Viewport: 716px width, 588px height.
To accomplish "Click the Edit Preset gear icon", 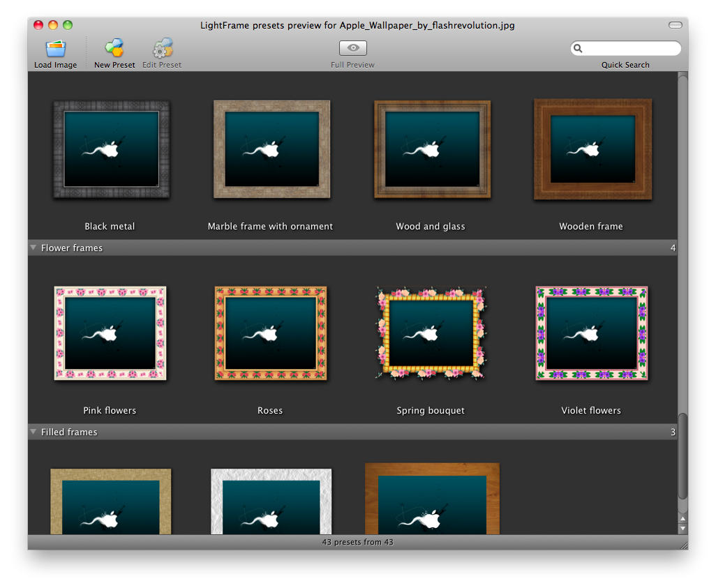I will (x=162, y=48).
